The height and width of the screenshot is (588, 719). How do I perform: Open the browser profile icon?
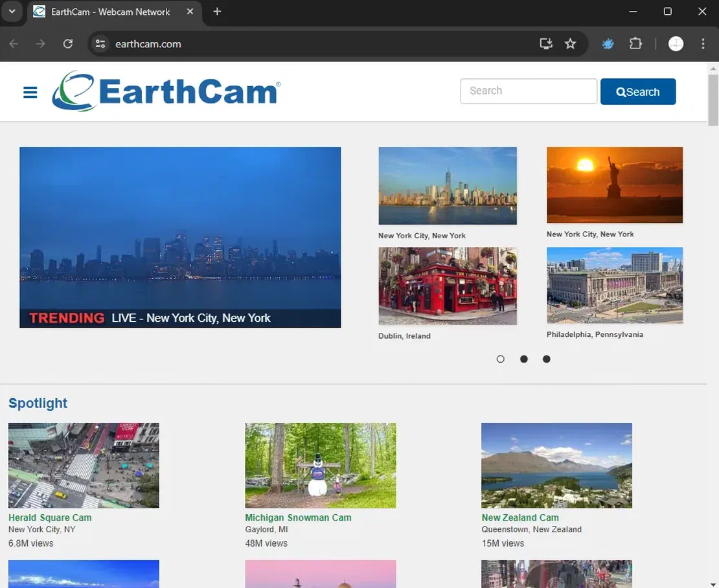coord(676,43)
